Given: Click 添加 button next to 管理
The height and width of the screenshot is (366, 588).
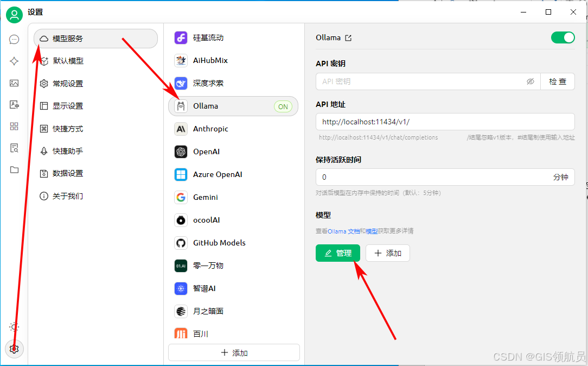Looking at the screenshot, I should point(388,253).
